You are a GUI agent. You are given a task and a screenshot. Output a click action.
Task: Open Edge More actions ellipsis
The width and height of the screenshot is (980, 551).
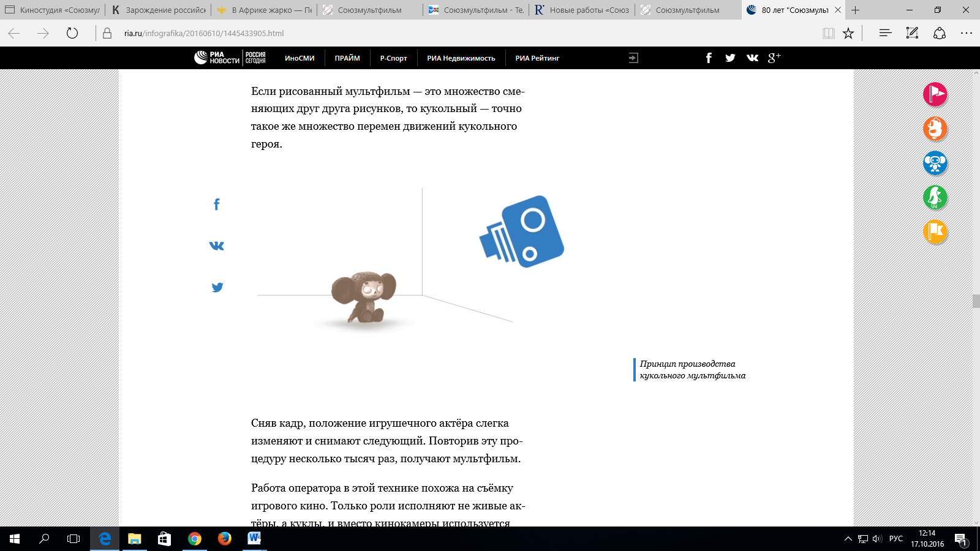pos(967,33)
